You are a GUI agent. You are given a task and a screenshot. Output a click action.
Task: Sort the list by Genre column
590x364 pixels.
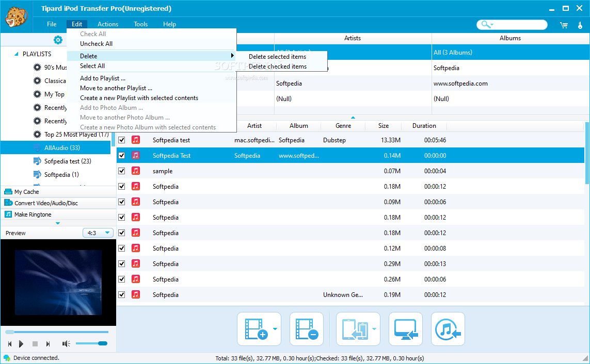click(x=343, y=126)
